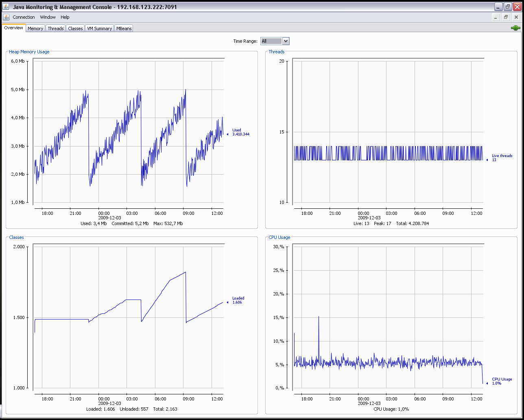
Task: Click the 2.000 axis label on classes chart
Action: [19, 247]
